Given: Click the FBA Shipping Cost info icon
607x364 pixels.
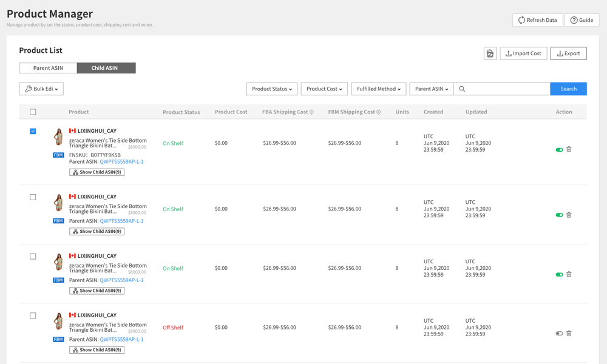Looking at the screenshot, I should click(312, 112).
